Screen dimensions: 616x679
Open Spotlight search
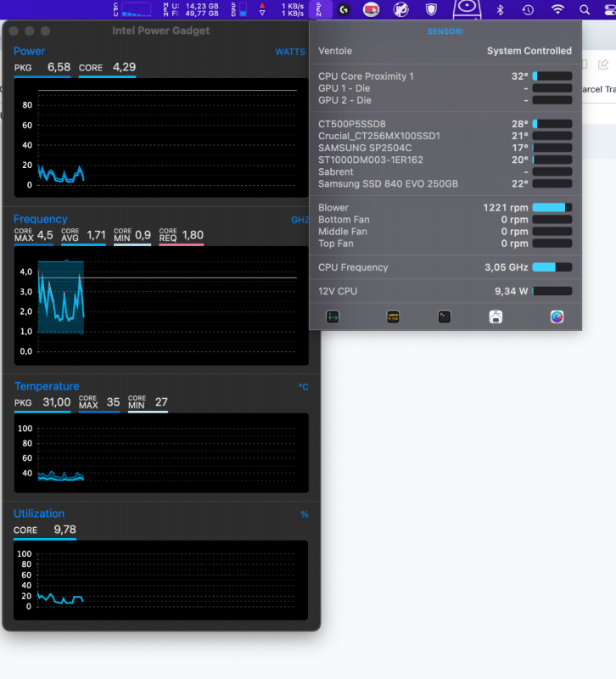[585, 9]
